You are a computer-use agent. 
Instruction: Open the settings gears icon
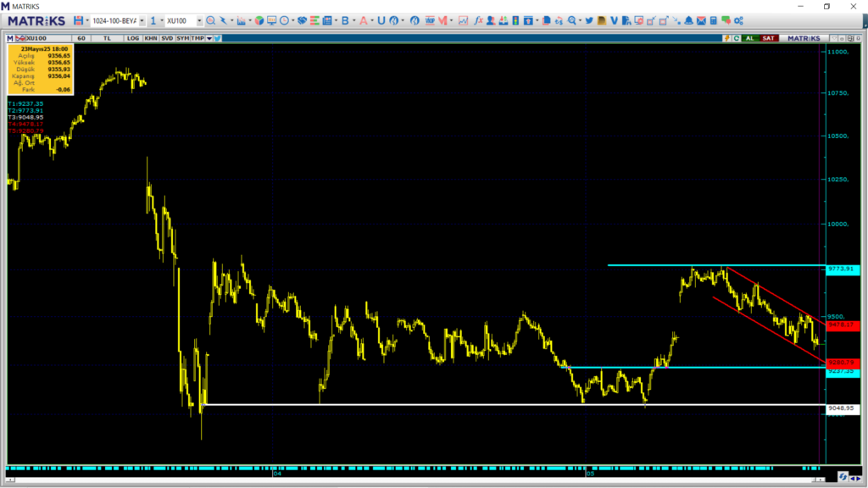[x=738, y=20]
